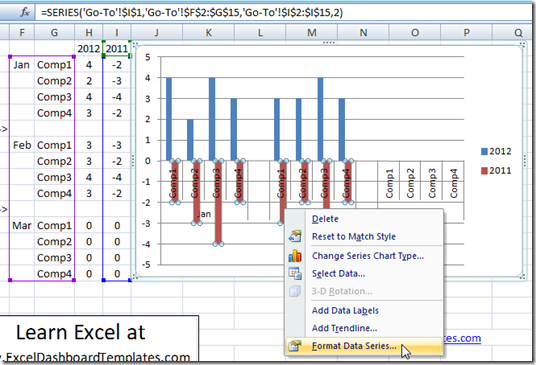The height and width of the screenshot is (365, 536).
Task: Select column header H
Action: 89,33
